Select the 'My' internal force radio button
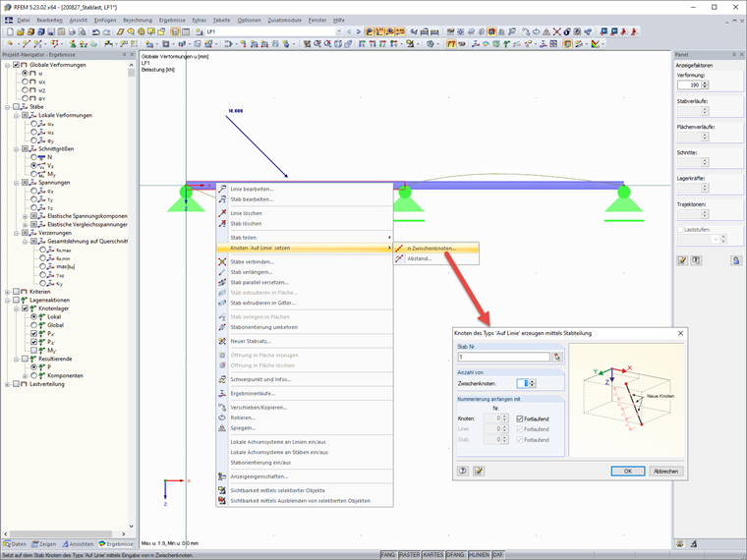Image resolution: width=747 pixels, height=560 pixels. [x=33, y=174]
